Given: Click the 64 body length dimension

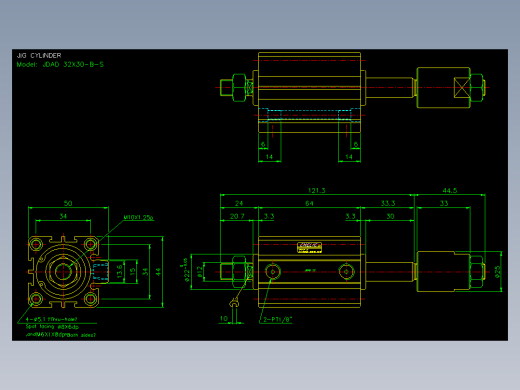Looking at the screenshot, I should click(309, 203).
